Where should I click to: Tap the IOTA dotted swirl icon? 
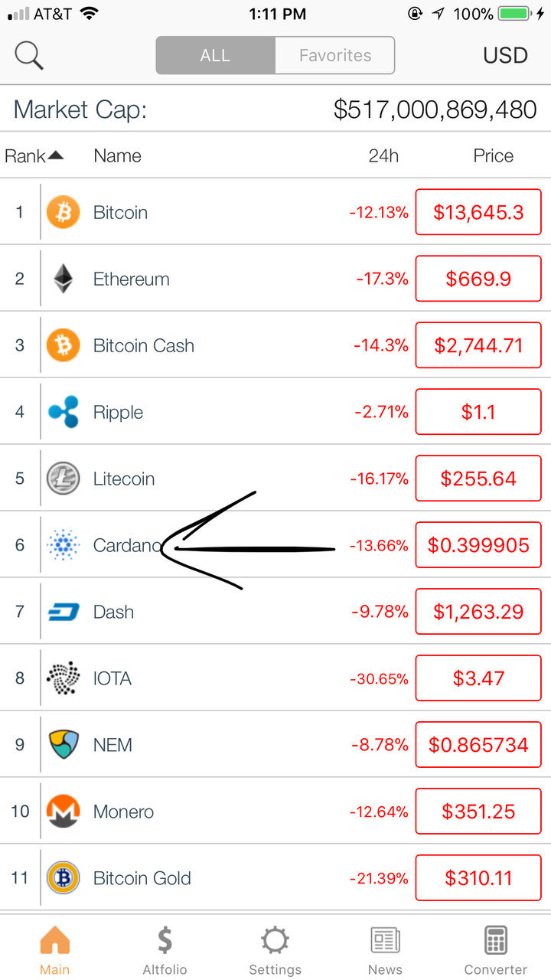coord(63,678)
